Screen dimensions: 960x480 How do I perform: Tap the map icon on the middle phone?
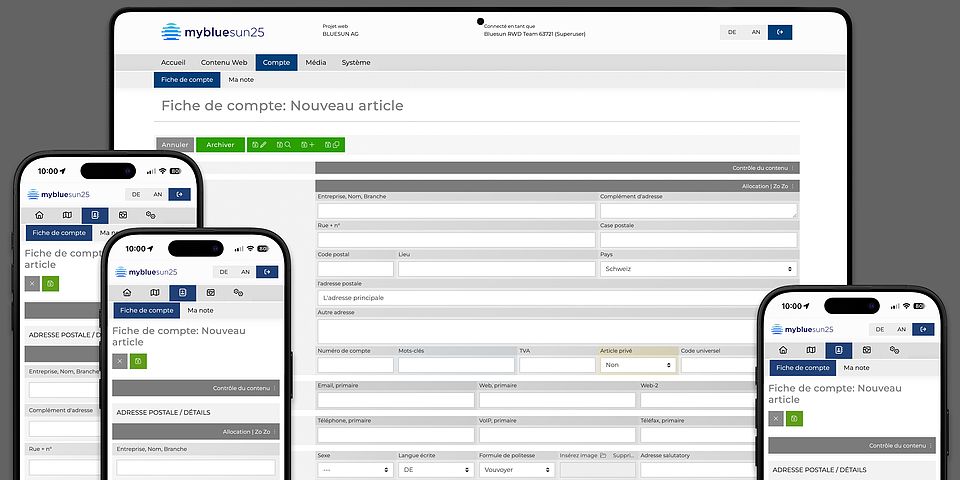[155, 293]
